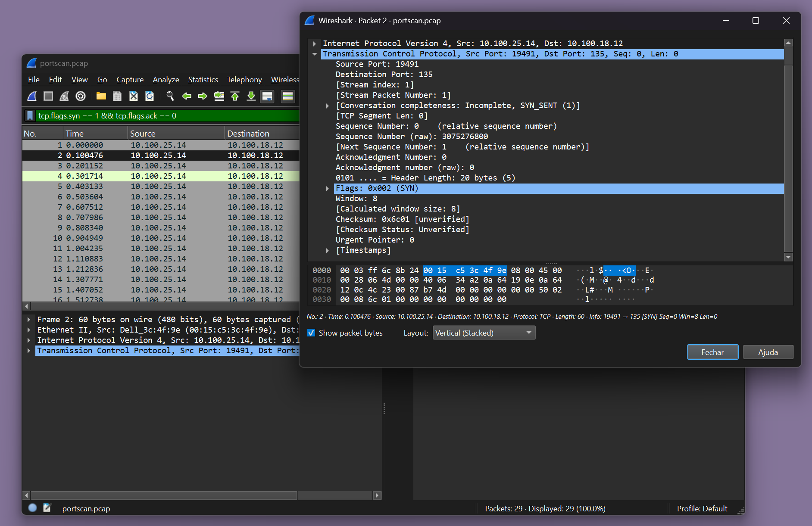
Task: Expand Transmission Control Protocol in main window
Action: [29, 351]
